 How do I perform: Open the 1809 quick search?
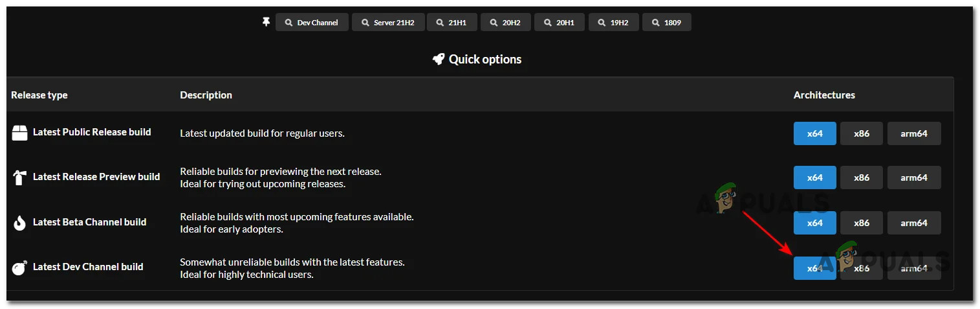[x=666, y=23]
